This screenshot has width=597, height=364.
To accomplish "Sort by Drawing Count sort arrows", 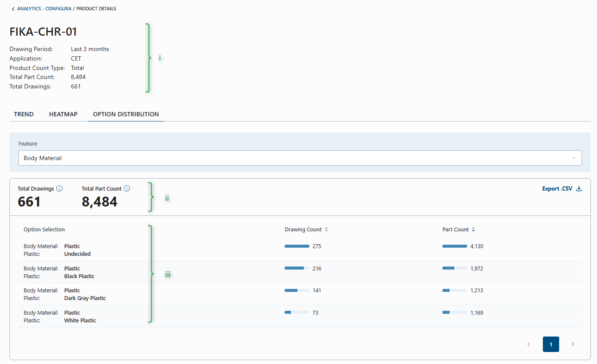I will [326, 230].
